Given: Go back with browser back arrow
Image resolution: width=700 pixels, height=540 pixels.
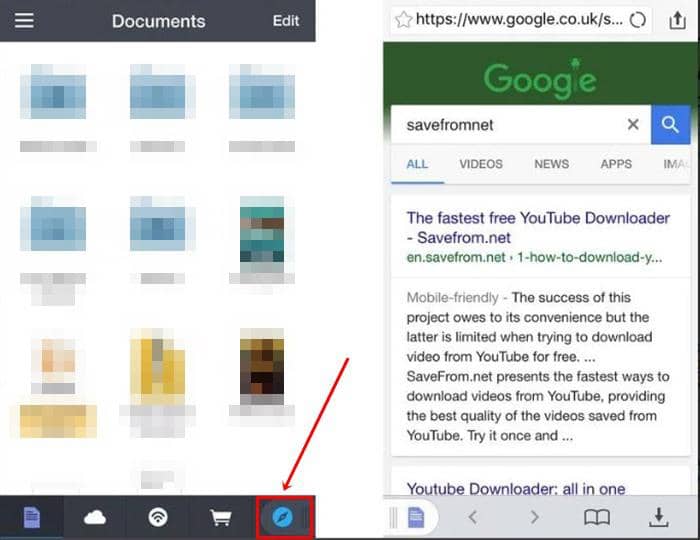Looking at the screenshot, I should point(474,517).
